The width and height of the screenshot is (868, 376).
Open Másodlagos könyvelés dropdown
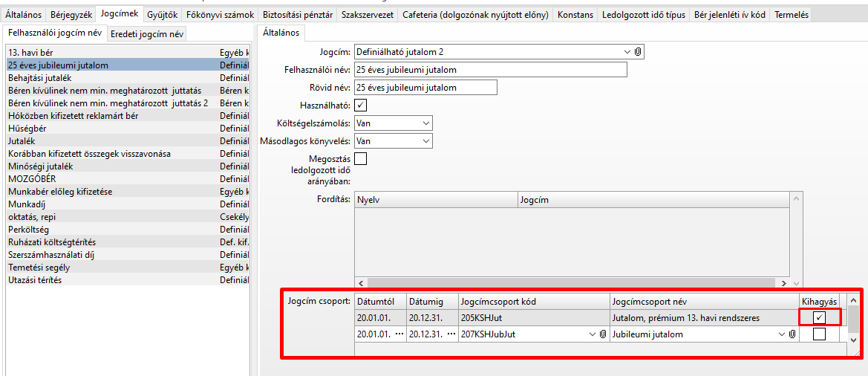click(425, 140)
